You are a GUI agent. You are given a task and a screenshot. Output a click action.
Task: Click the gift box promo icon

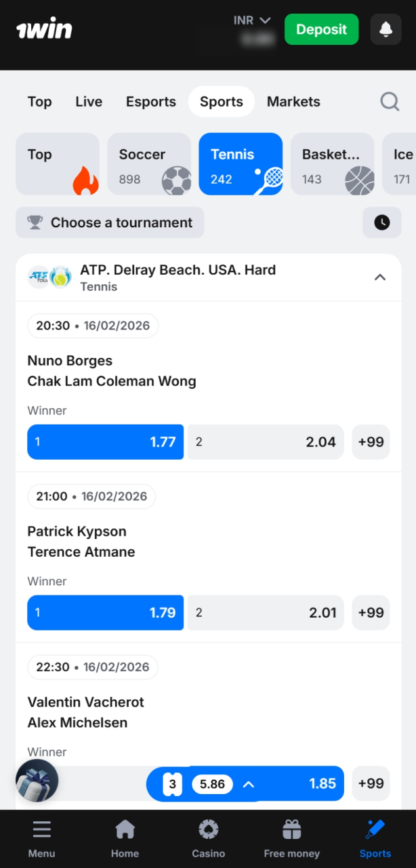click(x=37, y=781)
